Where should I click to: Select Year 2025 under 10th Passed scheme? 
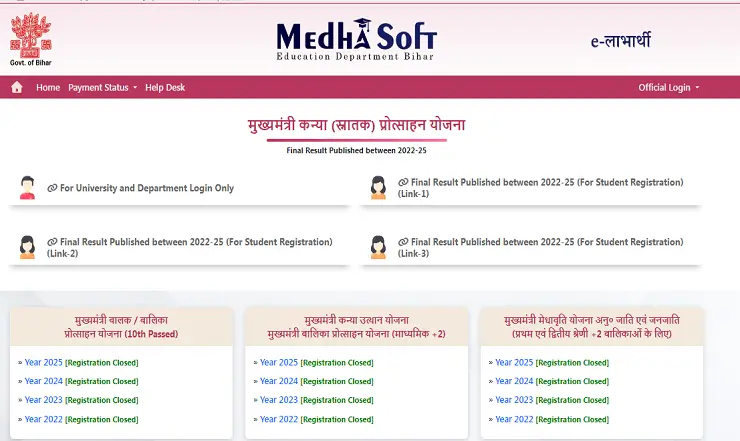(42, 362)
